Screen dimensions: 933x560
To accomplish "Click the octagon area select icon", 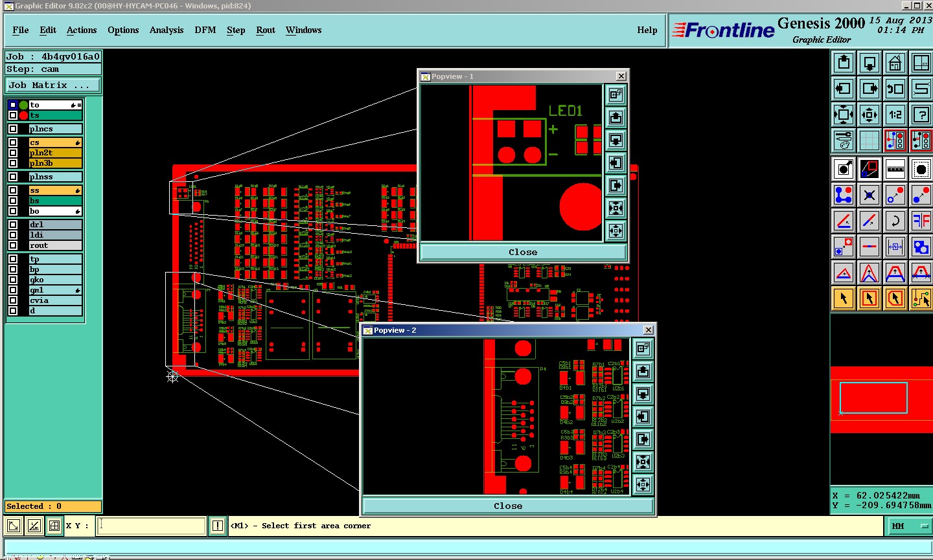I will [921, 169].
